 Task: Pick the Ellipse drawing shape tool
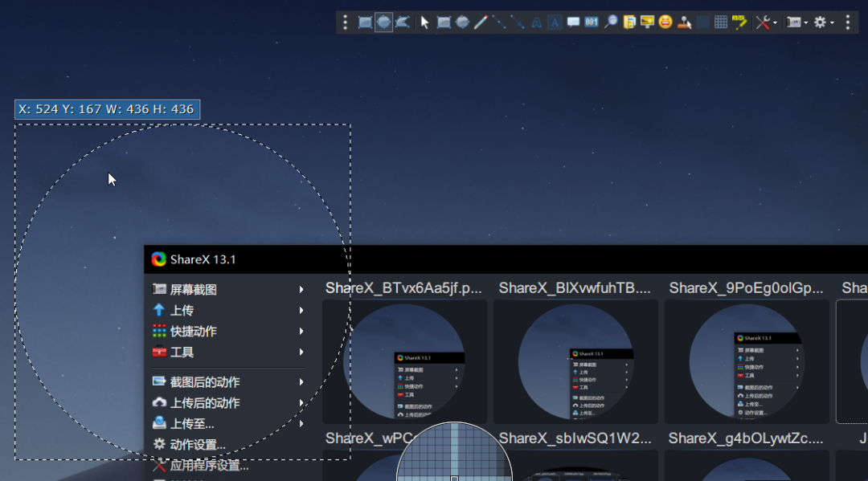tap(462, 22)
